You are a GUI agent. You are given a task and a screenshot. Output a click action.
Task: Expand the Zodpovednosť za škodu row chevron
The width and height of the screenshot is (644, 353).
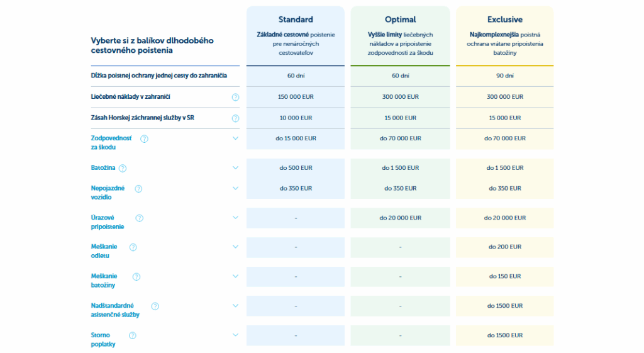[236, 138]
